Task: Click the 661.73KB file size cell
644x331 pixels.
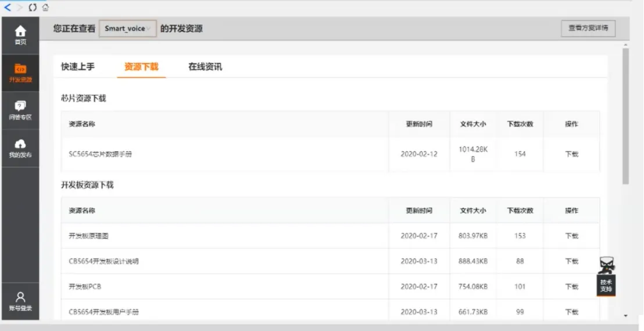Action: click(473, 312)
